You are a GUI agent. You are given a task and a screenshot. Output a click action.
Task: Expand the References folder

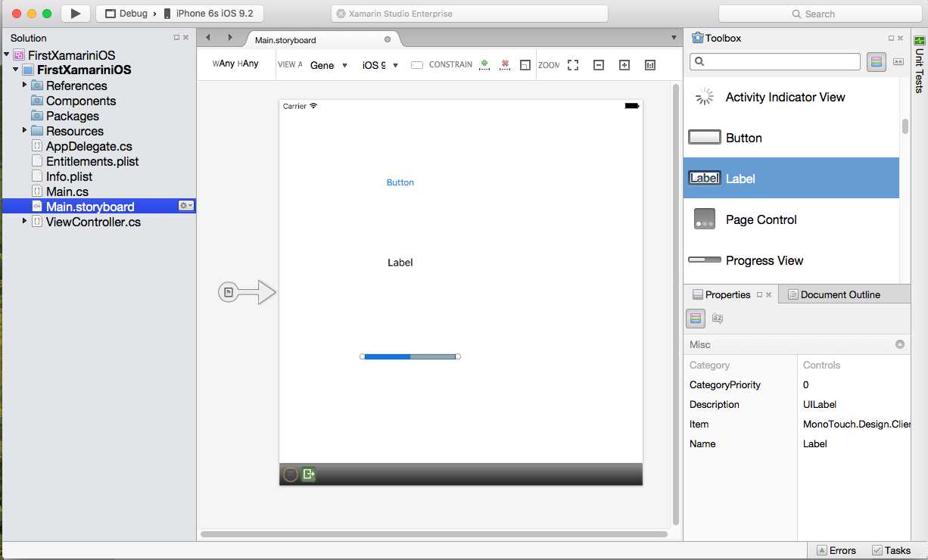[24, 85]
